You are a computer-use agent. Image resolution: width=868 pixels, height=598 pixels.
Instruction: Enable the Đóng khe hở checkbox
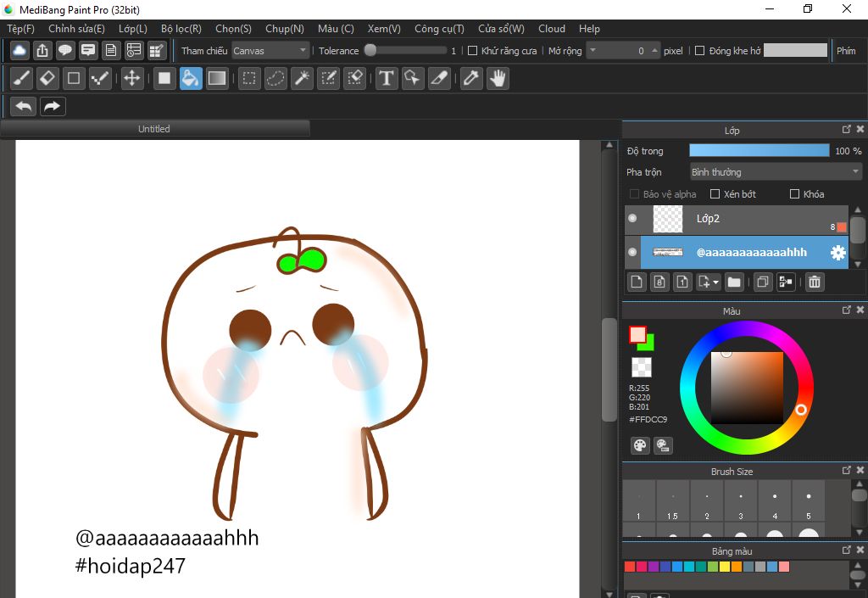(699, 51)
